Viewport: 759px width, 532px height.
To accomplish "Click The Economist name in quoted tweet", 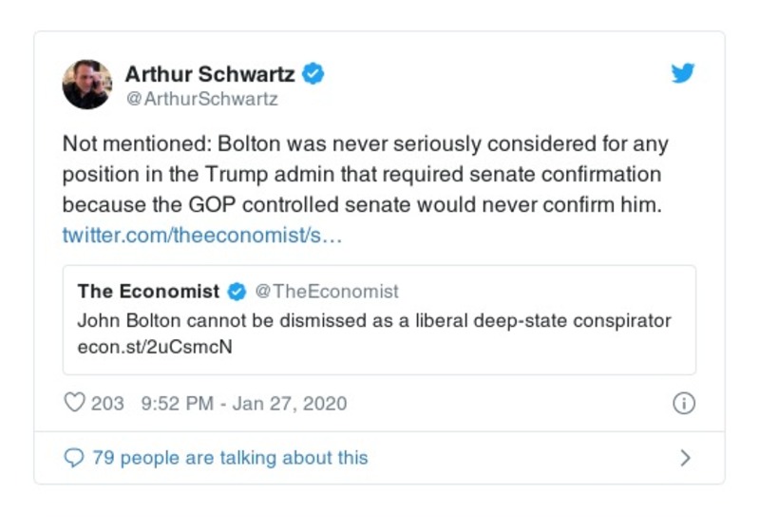I will tap(148, 292).
